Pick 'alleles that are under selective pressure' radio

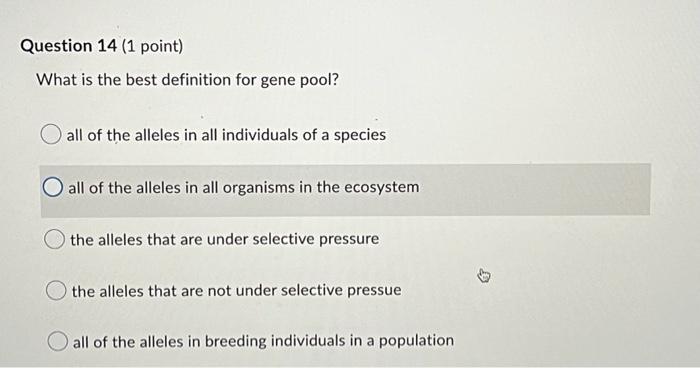click(x=54, y=239)
